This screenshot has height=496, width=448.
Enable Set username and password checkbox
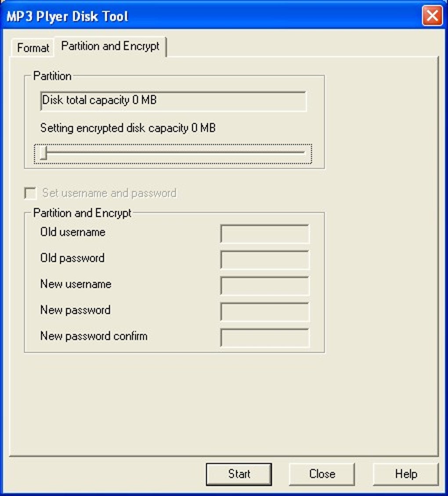click(x=30, y=193)
